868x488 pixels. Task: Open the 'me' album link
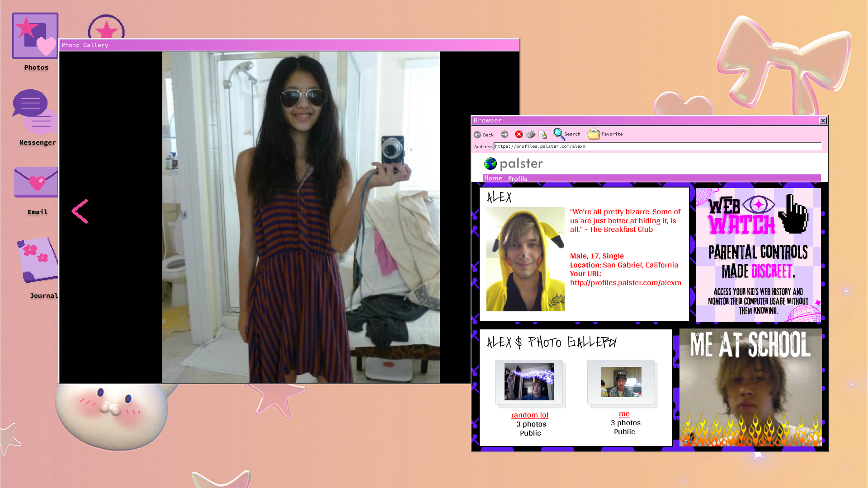coord(624,413)
